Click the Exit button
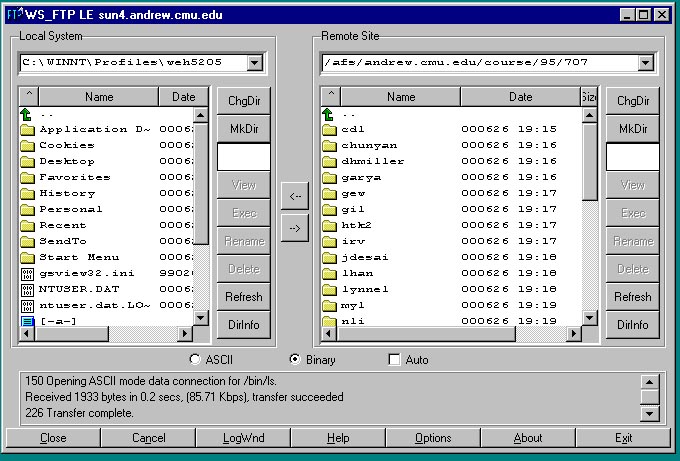The height and width of the screenshot is (461, 680). click(x=623, y=438)
